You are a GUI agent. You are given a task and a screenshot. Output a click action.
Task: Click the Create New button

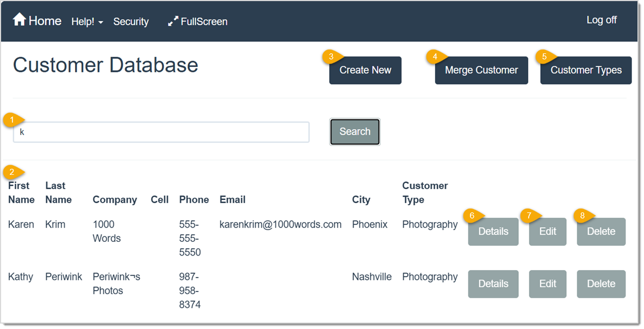365,70
